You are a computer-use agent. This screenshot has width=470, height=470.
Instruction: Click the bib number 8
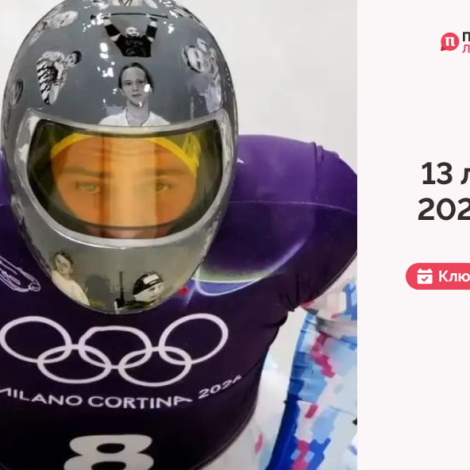111,453
